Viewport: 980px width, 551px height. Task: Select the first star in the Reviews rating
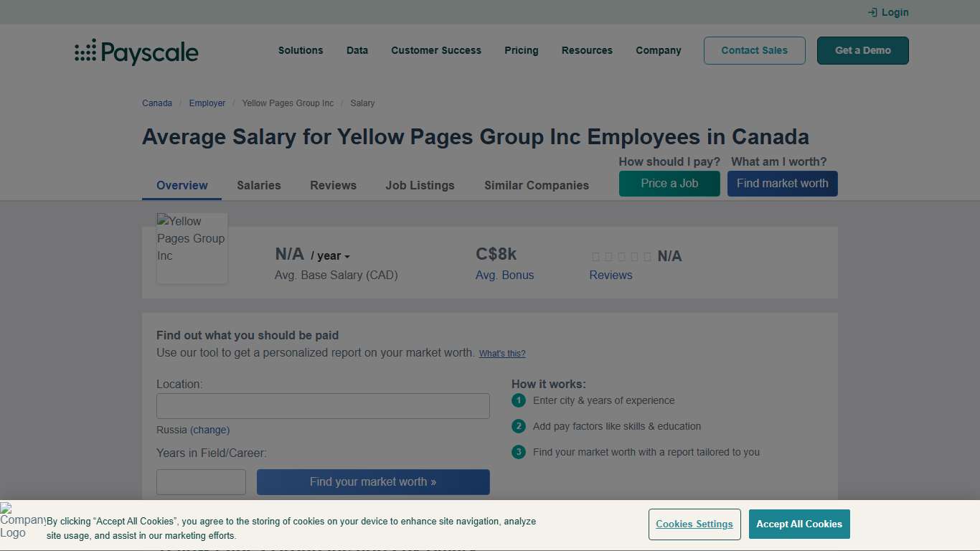point(595,256)
